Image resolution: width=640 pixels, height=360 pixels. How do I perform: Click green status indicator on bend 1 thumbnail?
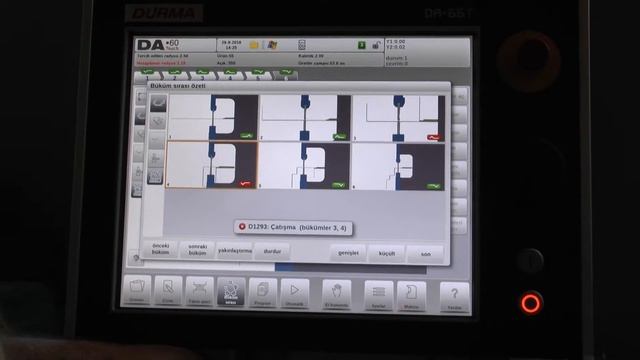click(247, 136)
